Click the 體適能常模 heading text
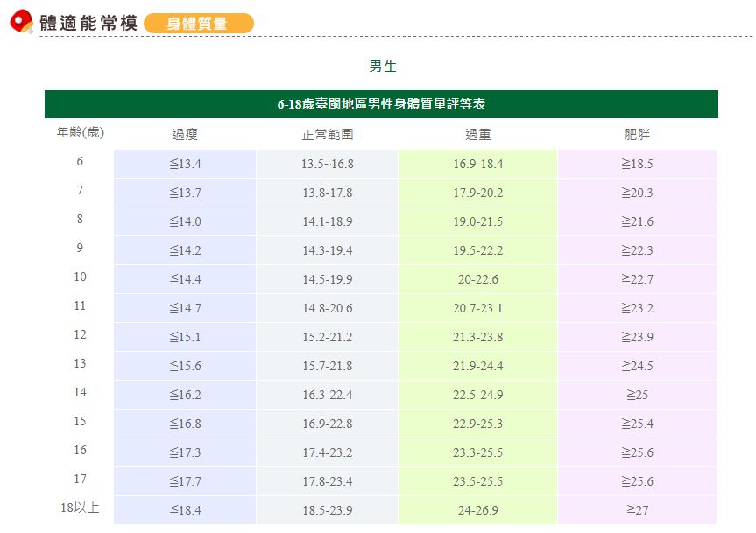 click(88, 23)
